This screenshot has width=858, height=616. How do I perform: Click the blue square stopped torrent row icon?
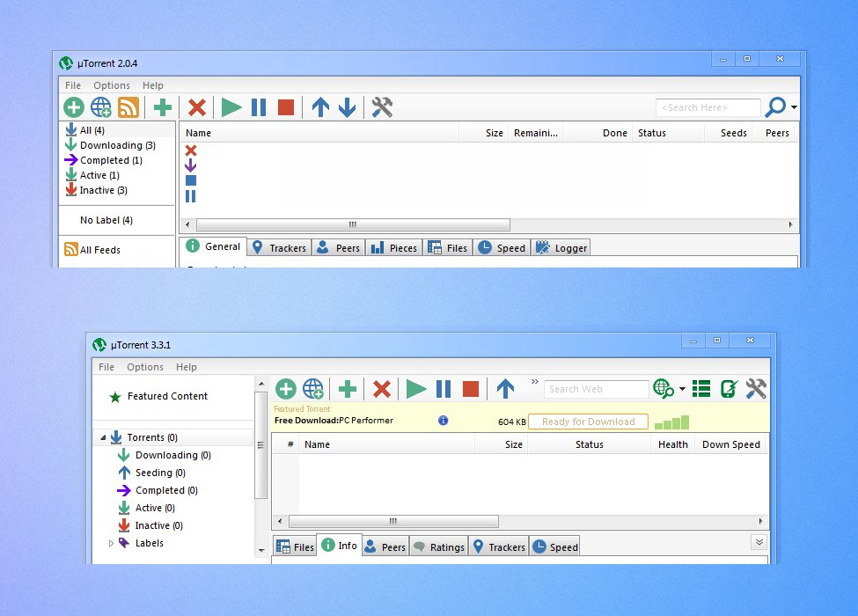click(190, 180)
